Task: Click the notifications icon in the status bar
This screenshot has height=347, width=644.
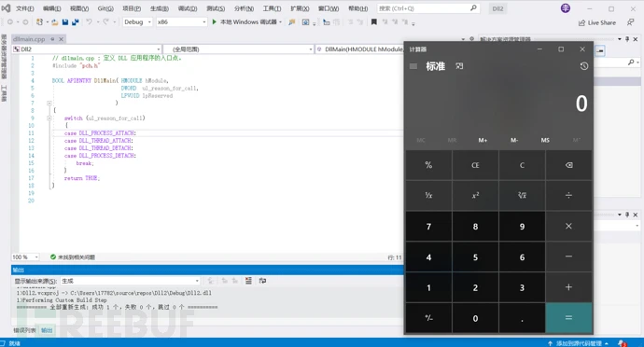Action: (x=623, y=343)
